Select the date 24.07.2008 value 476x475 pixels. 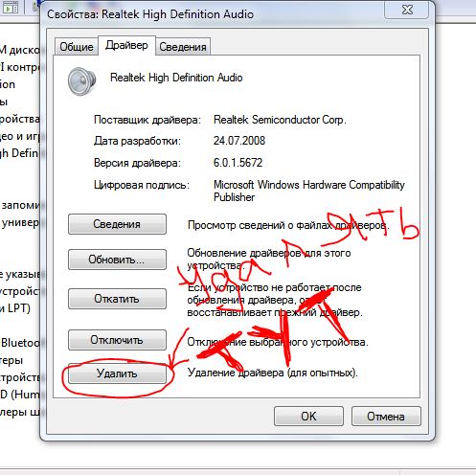[239, 141]
